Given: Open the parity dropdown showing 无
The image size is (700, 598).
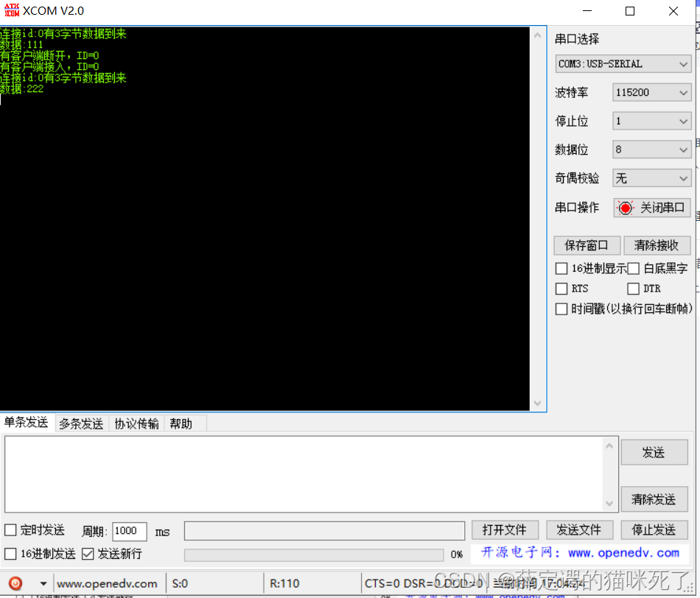Looking at the screenshot, I should click(652, 178).
